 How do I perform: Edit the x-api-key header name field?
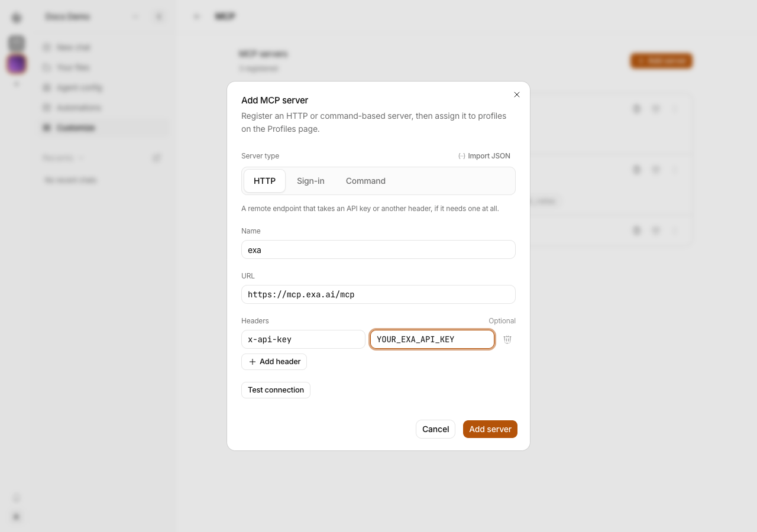tap(303, 339)
